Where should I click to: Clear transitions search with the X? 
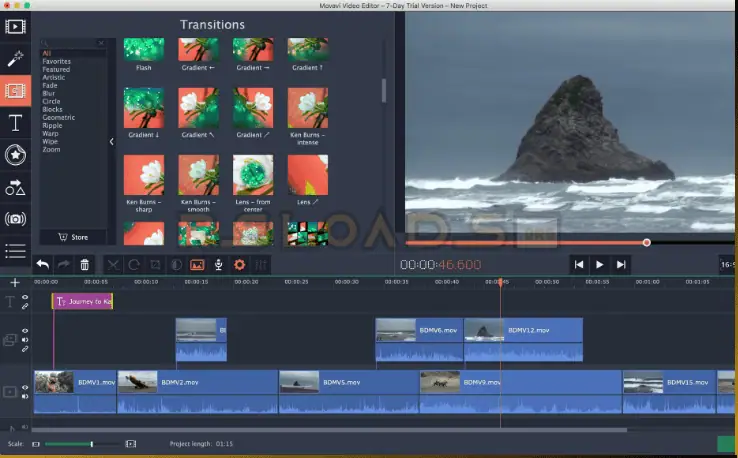click(x=101, y=43)
